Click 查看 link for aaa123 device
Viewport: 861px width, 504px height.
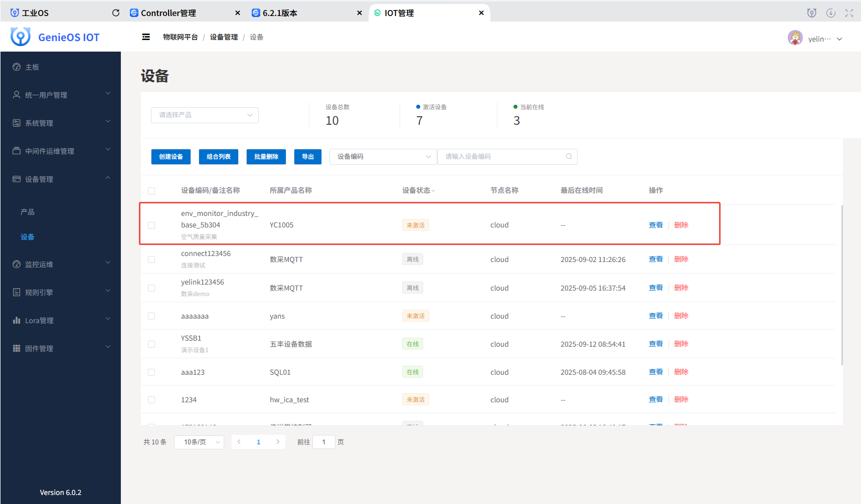(655, 372)
